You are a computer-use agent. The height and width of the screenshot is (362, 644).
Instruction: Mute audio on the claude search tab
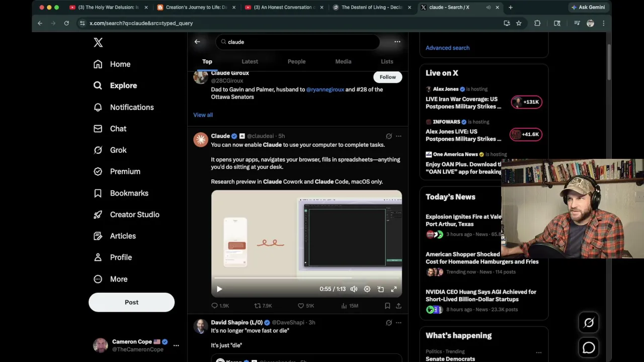488,8
